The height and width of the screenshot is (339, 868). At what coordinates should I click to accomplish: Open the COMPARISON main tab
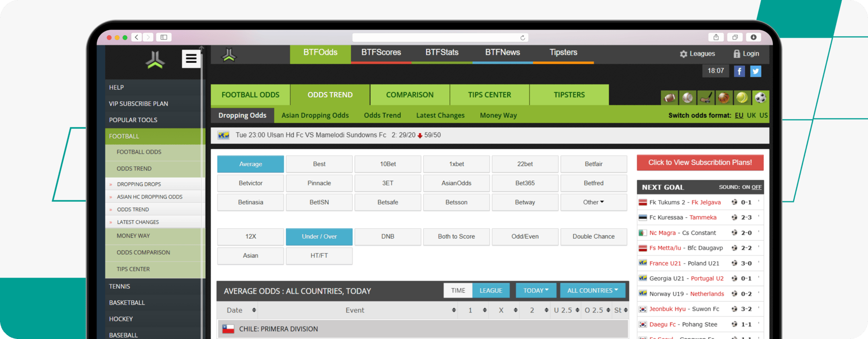point(410,95)
